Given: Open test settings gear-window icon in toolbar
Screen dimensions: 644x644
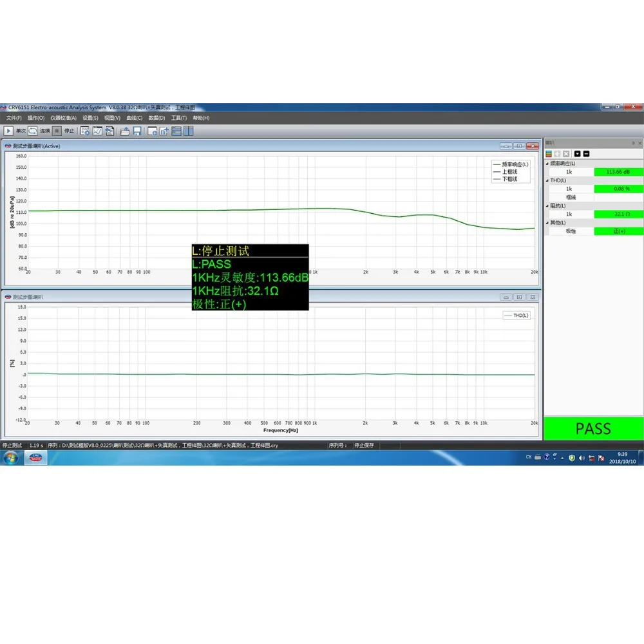Looking at the screenshot, I should pyautogui.click(x=85, y=131).
